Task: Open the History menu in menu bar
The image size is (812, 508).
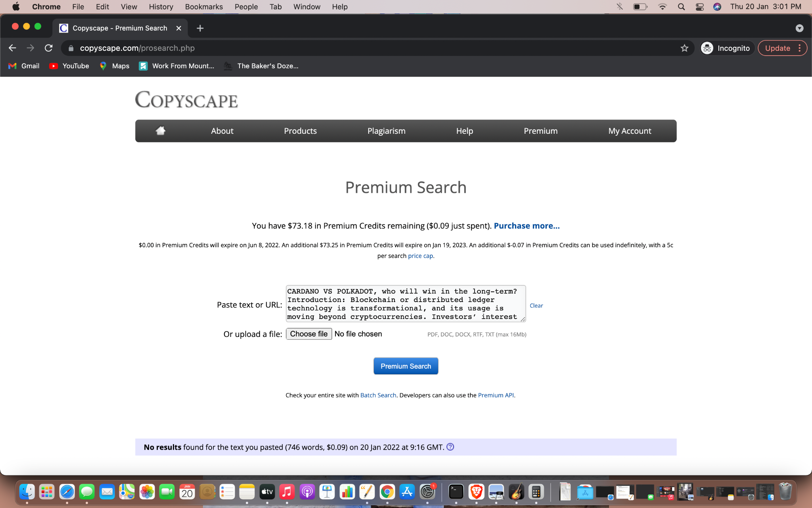Action: point(161,7)
